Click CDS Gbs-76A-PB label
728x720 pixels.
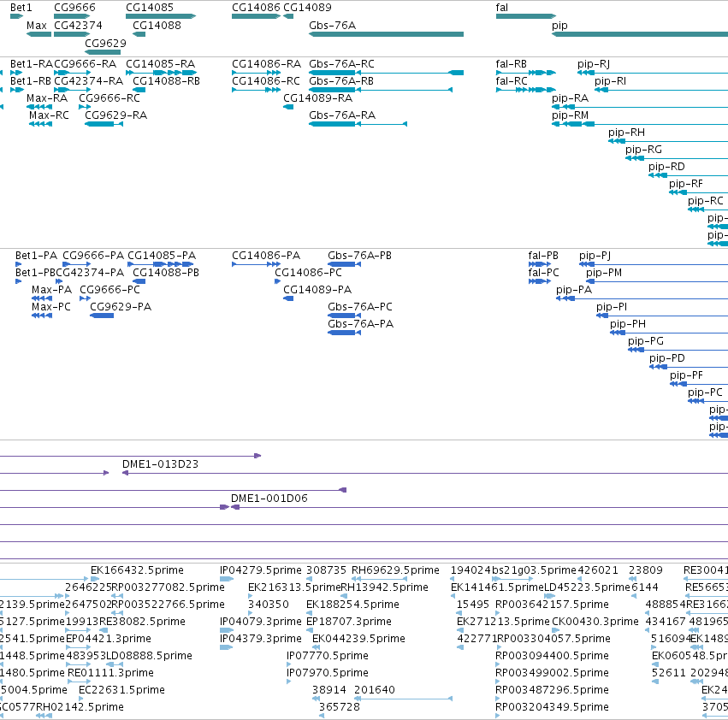(360, 256)
